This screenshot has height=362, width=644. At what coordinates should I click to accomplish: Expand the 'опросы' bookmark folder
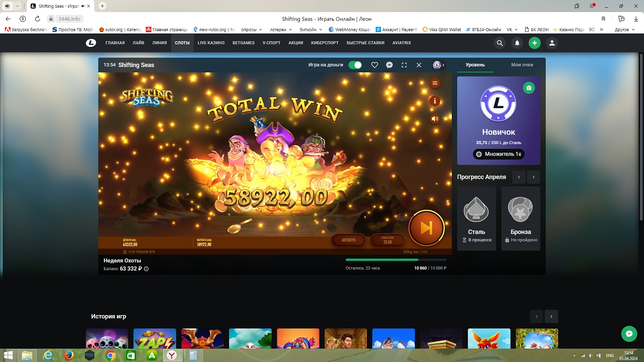point(252,30)
